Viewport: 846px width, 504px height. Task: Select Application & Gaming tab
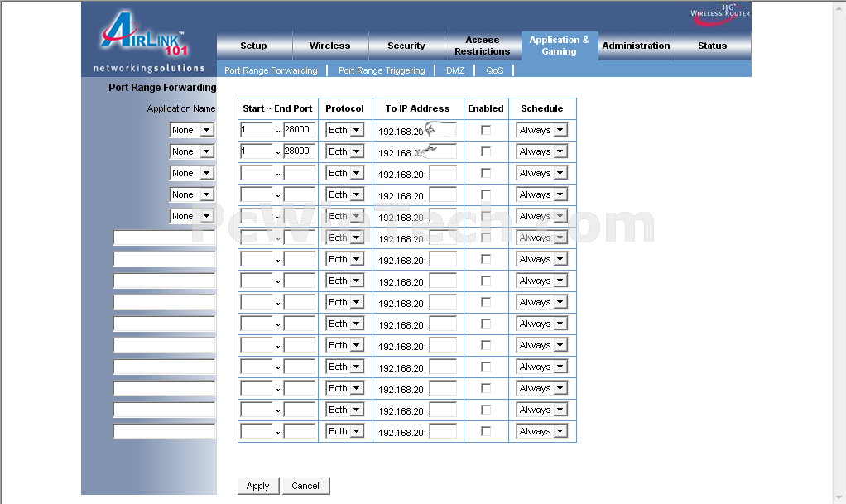tap(559, 46)
